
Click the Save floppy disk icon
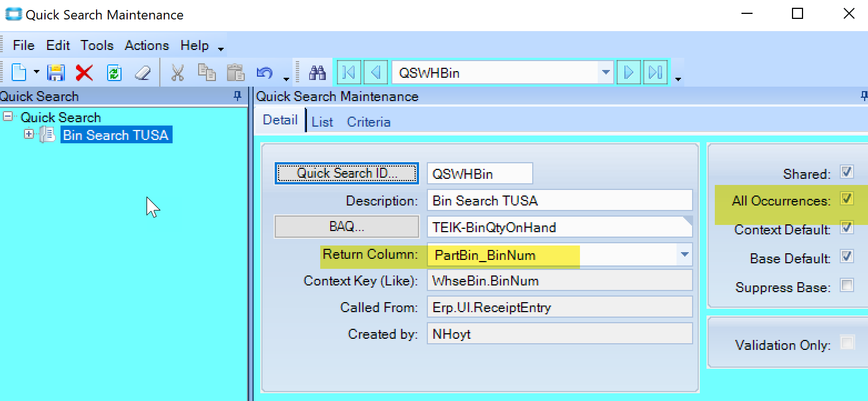pos(56,73)
